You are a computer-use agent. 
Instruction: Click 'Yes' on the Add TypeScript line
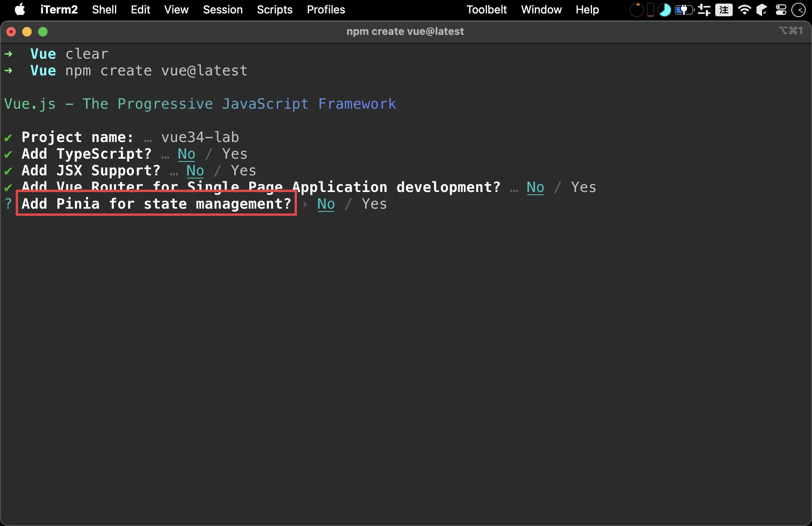(234, 154)
